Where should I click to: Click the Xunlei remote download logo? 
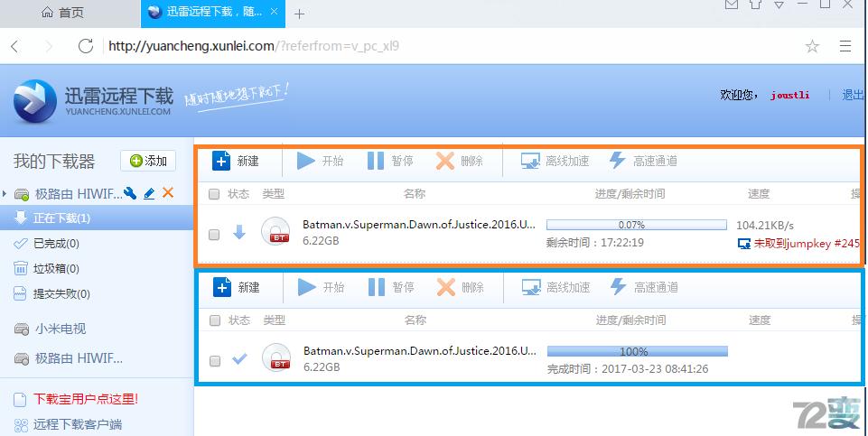pos(93,101)
